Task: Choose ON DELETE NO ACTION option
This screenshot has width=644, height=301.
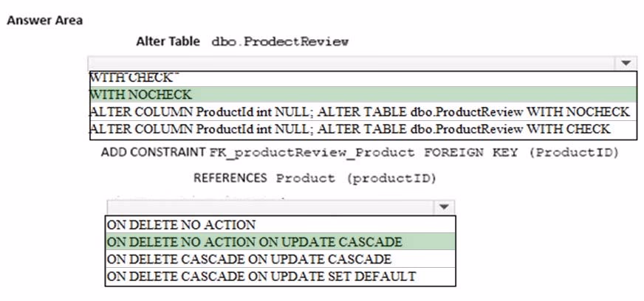Action: [x=280, y=224]
